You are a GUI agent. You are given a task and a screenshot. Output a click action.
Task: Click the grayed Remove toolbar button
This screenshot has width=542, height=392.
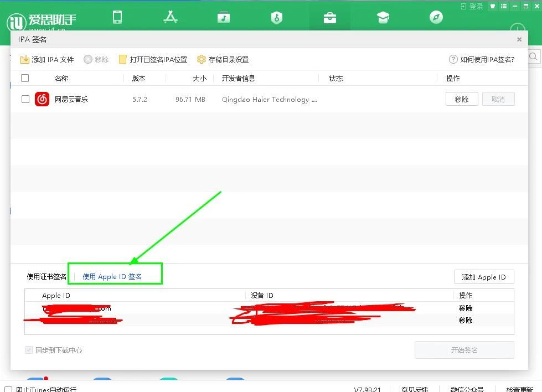(96, 59)
